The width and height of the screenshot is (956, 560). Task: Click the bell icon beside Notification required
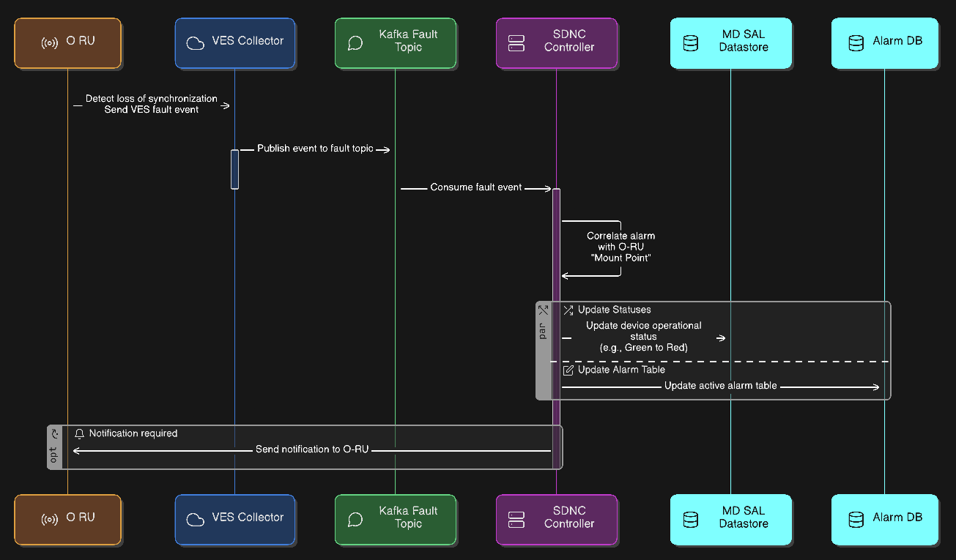coord(80,433)
